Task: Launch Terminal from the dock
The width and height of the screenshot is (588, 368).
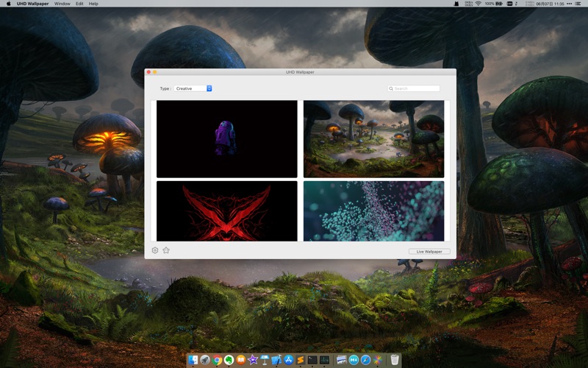Action: click(x=312, y=360)
